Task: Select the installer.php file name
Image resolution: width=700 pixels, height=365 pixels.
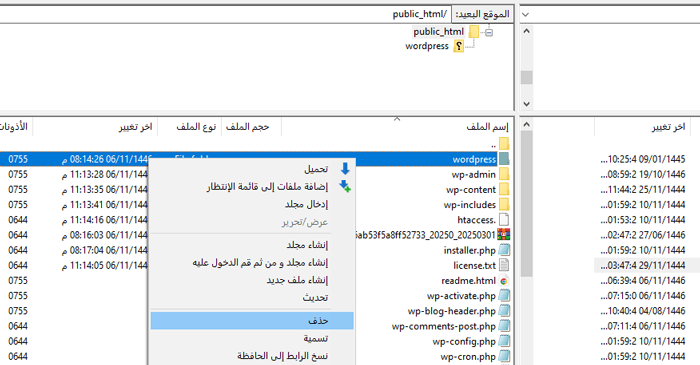Action: click(x=470, y=250)
